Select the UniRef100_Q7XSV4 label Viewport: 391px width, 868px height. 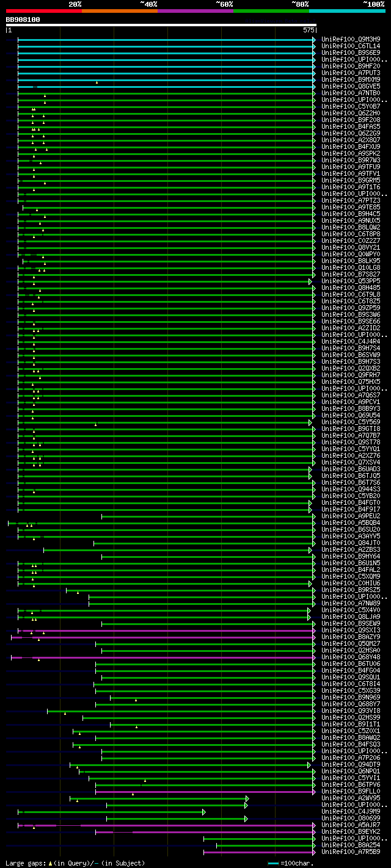tap(351, 463)
